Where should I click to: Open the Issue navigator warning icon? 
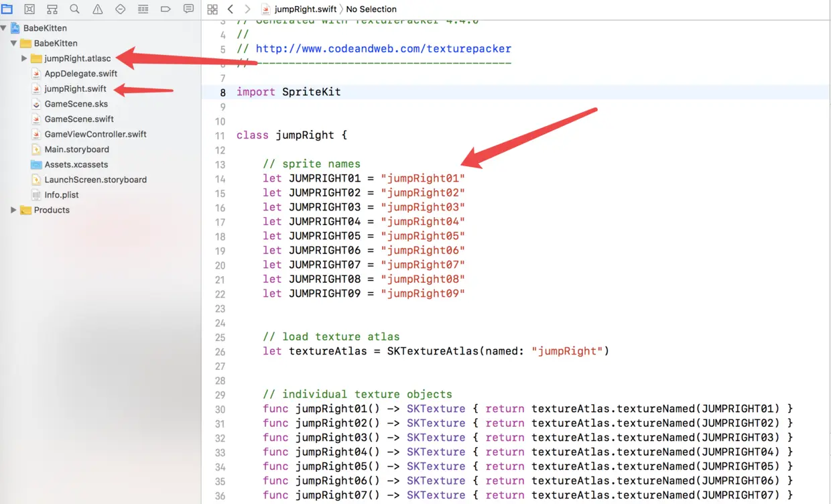pyautogui.click(x=98, y=9)
